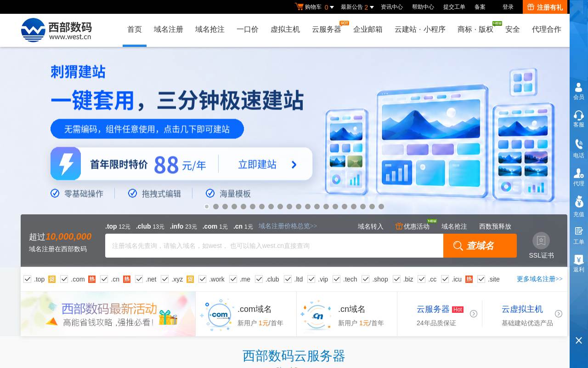
Task: Toggle the .net domain checkbox
Action: (139, 279)
